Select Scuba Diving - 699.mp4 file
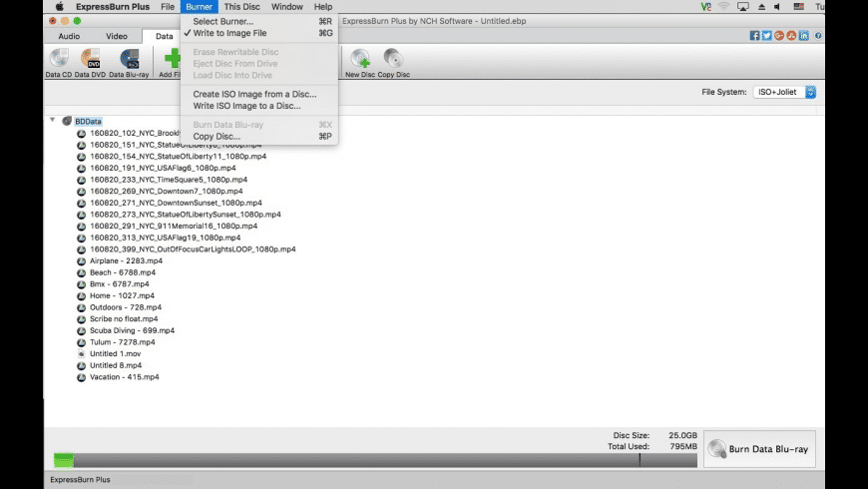This screenshot has width=868, height=489. click(x=133, y=330)
